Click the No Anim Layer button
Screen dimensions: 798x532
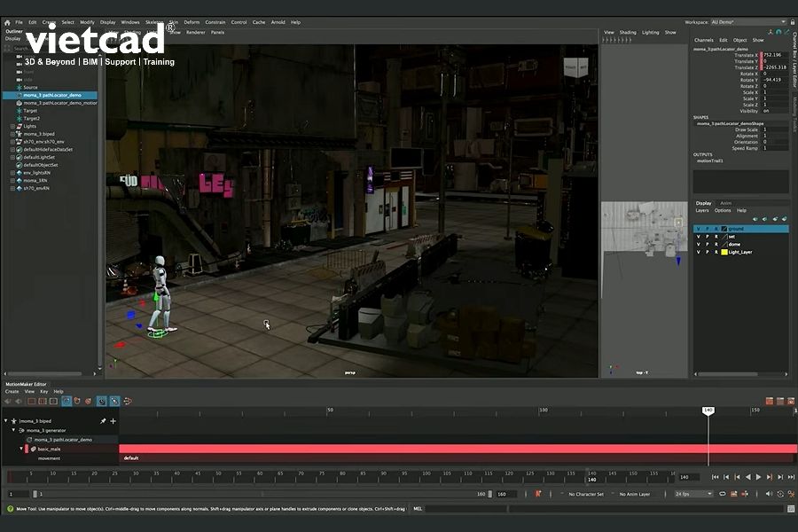(635, 495)
